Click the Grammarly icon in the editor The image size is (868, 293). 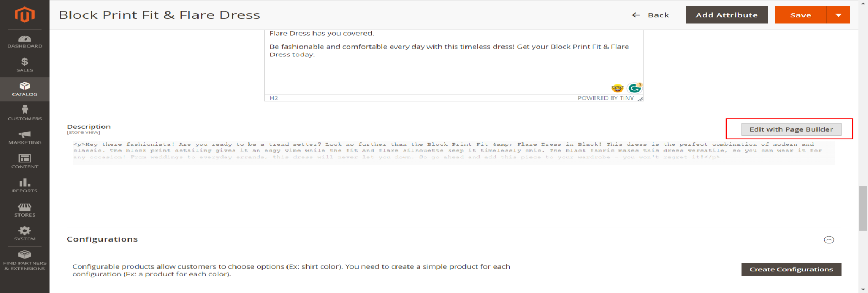pos(634,88)
